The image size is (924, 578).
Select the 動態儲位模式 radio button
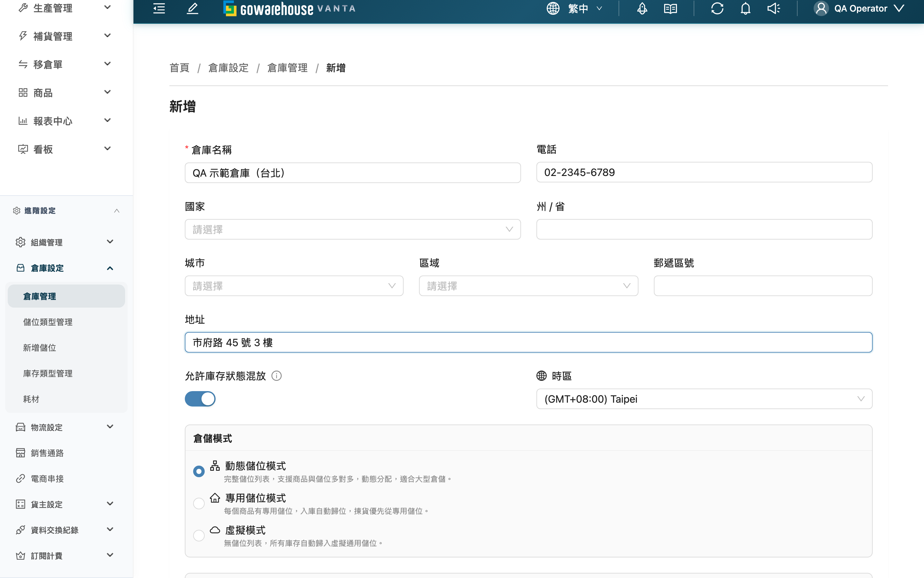199,471
